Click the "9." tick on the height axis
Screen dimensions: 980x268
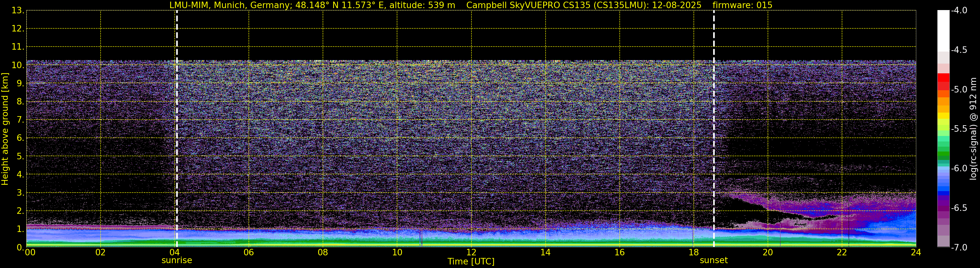(x=20, y=83)
